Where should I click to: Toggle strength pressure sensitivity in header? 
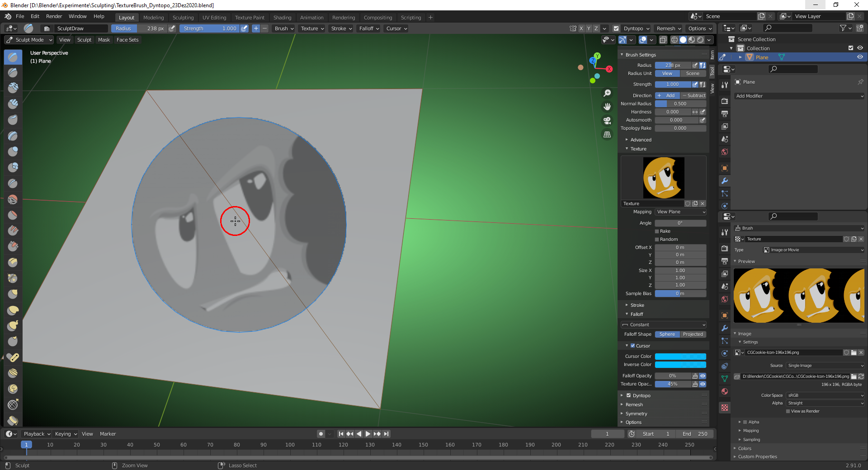click(x=244, y=28)
